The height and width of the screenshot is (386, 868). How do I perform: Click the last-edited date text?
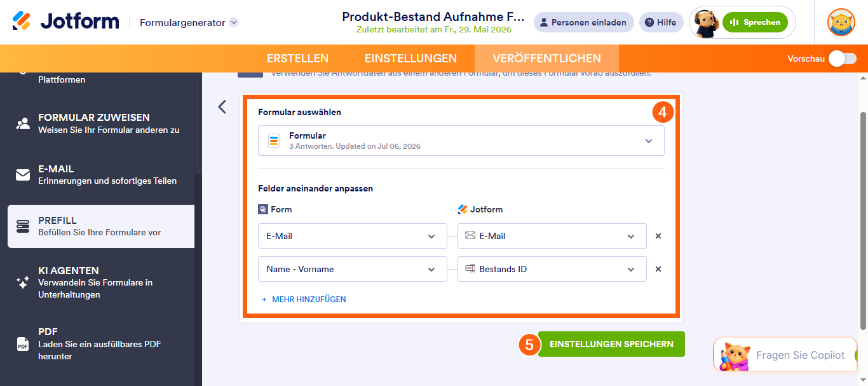[434, 30]
